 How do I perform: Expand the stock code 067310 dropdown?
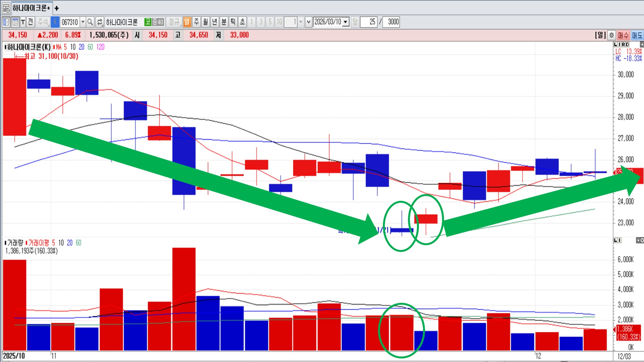(83, 22)
